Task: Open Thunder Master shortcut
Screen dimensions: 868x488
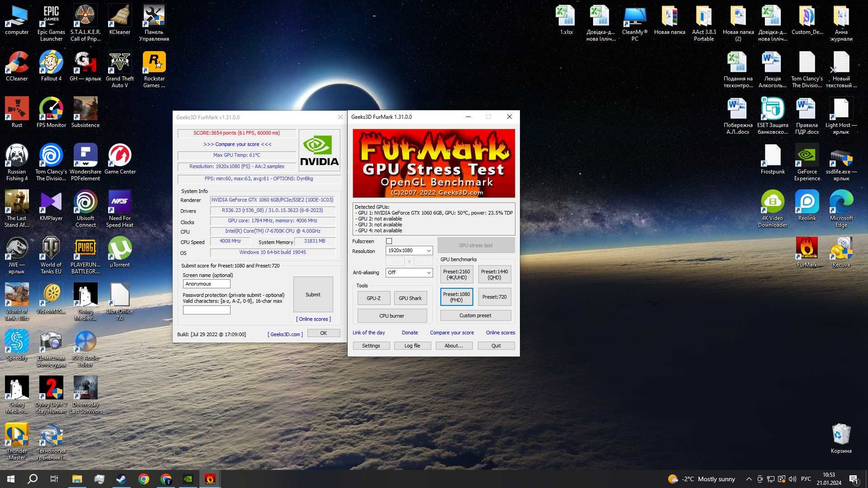Action: (17, 441)
